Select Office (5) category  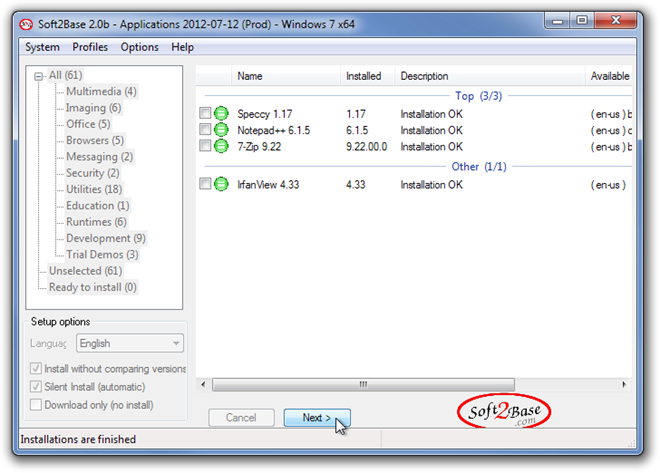point(88,124)
